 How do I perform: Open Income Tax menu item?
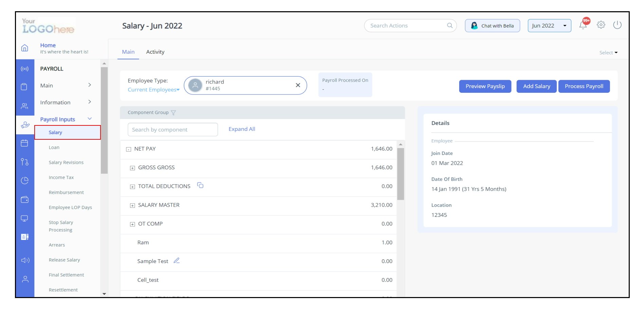[61, 177]
